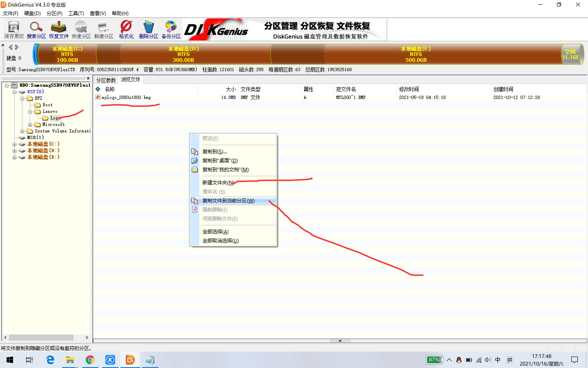Select the 本地磁盘(E:) 500.0GB partition bar
This screenshot has width=588, height=368.
click(416, 54)
